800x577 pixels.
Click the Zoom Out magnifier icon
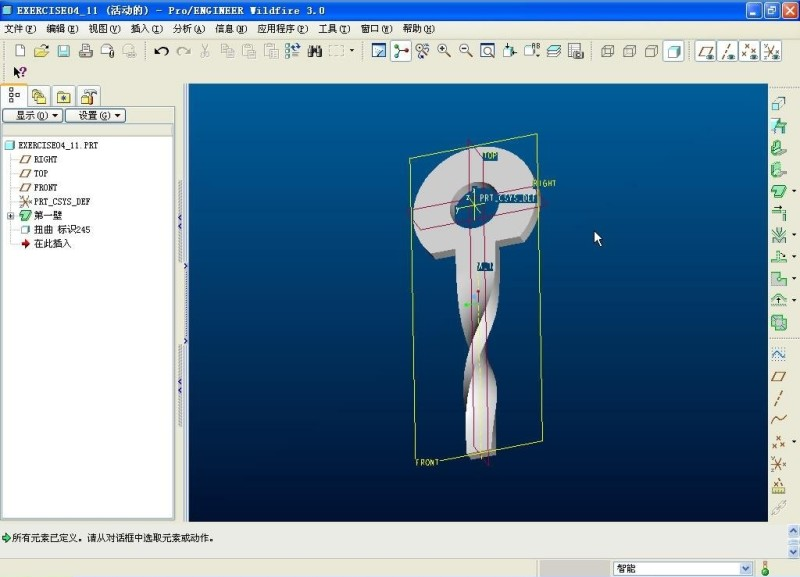[466, 51]
